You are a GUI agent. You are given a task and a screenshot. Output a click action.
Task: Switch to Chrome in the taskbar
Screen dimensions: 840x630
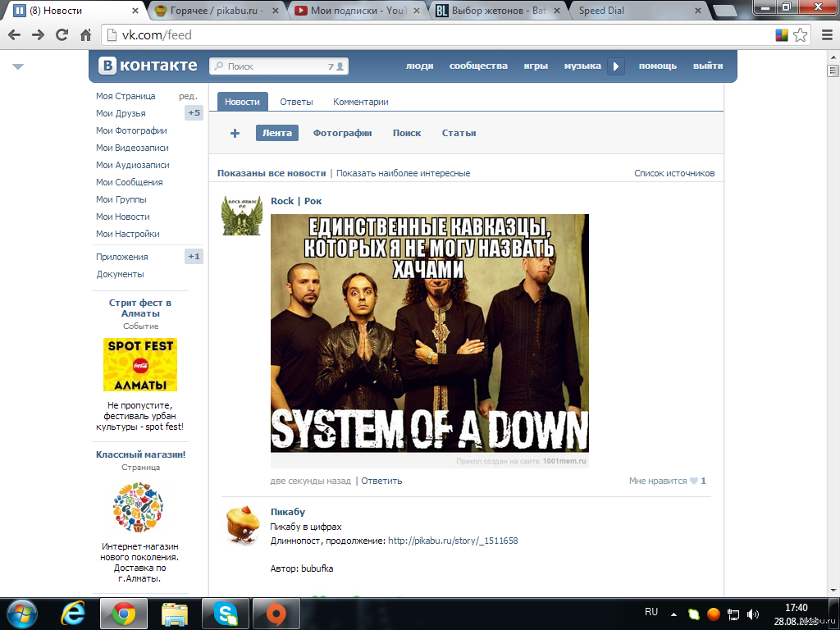(x=123, y=614)
